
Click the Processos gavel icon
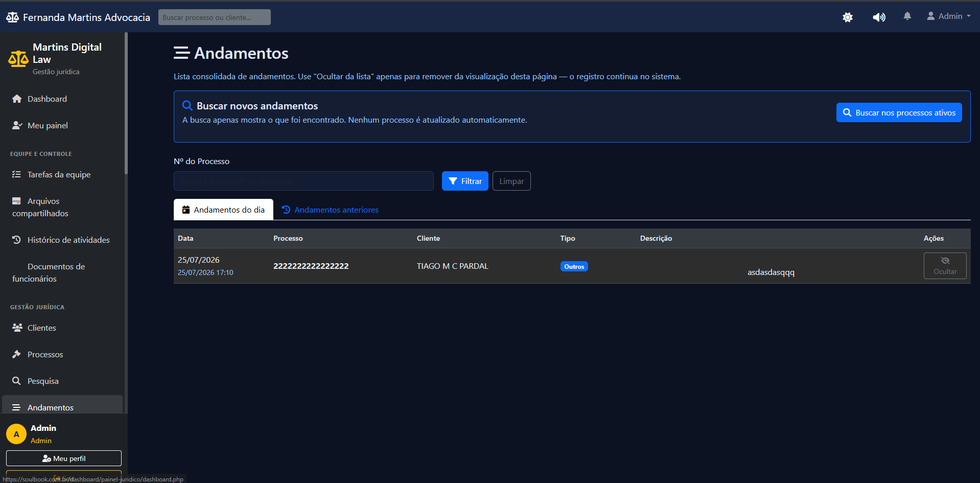[16, 354]
